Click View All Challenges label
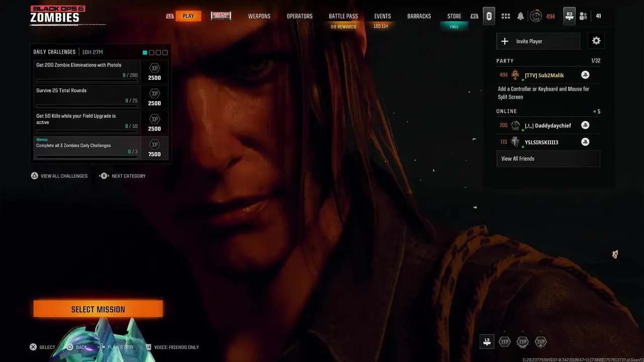644x362 pixels. (64, 176)
